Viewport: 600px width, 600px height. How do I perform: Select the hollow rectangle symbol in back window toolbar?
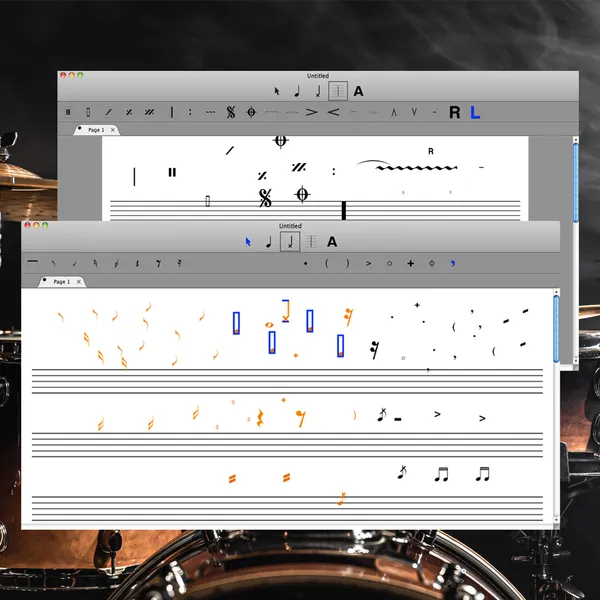point(88,112)
